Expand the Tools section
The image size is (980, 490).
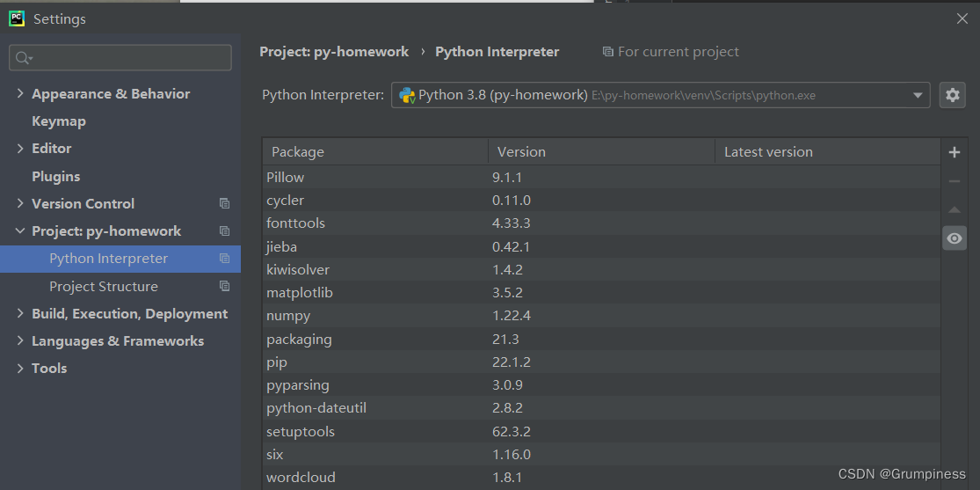coord(20,368)
